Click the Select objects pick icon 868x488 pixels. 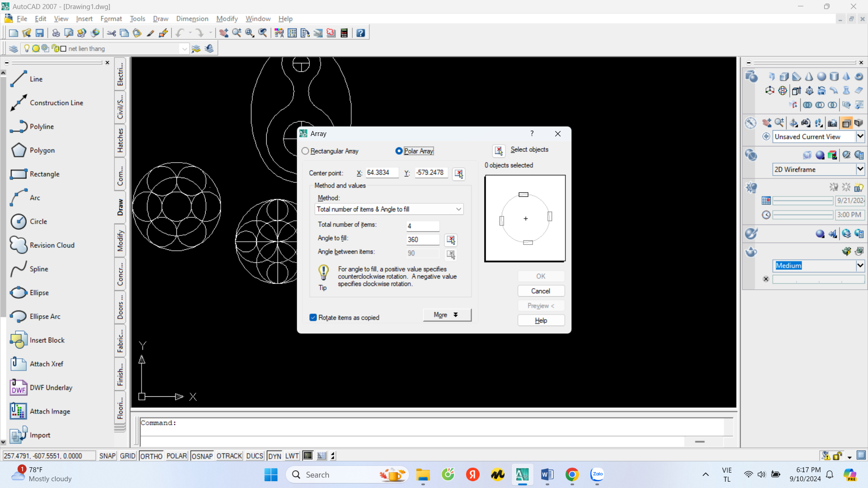tap(499, 150)
